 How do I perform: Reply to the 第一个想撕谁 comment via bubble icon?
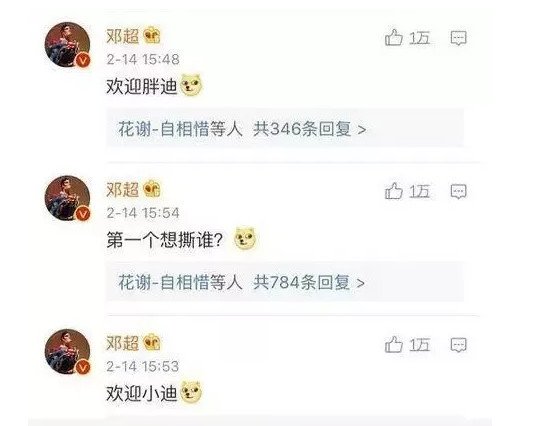tap(458, 191)
